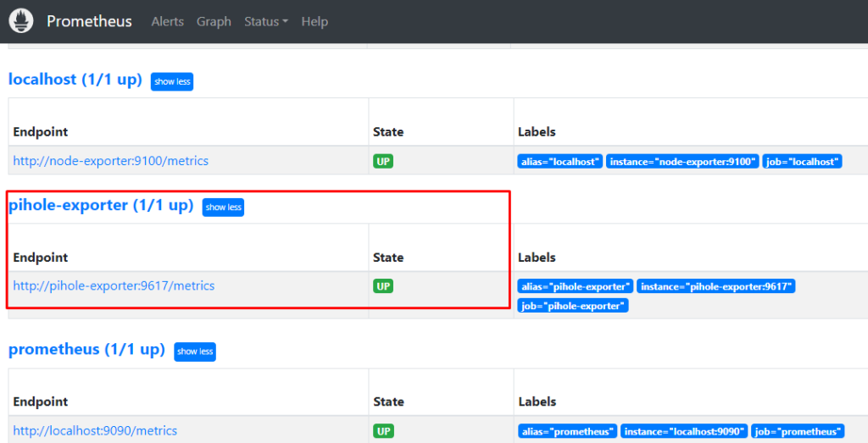Image resolution: width=868 pixels, height=443 pixels.
Task: Collapse pihole-exporter targets with show less
Action: (223, 208)
